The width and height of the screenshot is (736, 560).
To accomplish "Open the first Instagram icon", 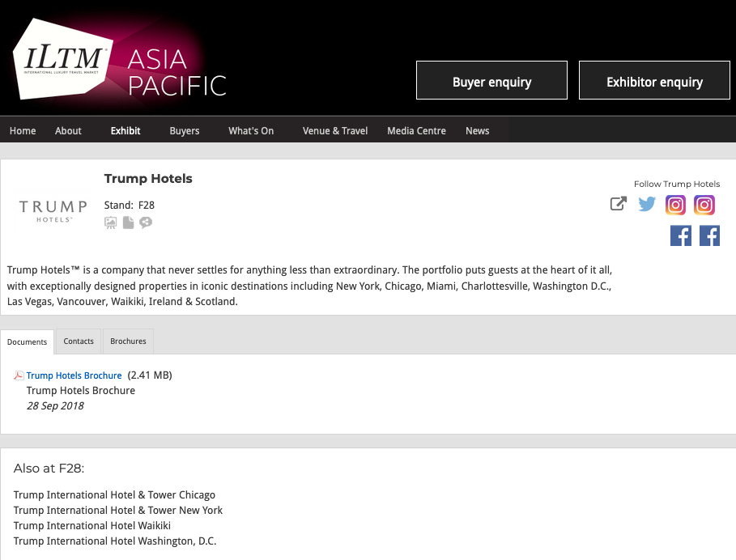I will (x=675, y=205).
